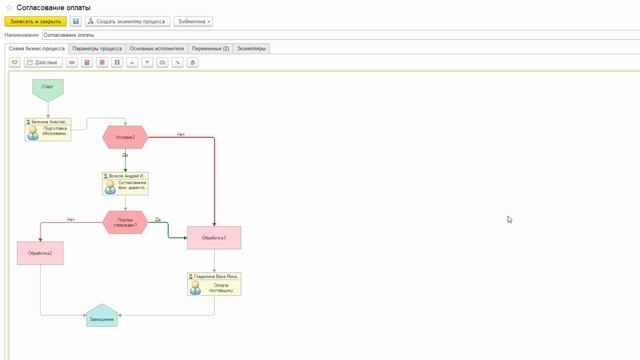
Task: Open the Экземпляры tab
Action: 251,49
